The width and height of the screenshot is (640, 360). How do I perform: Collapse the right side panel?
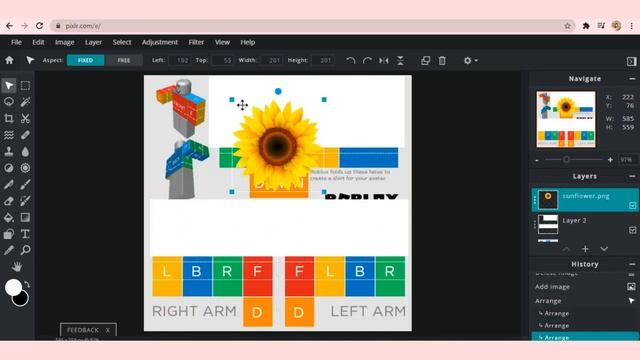[631, 61]
